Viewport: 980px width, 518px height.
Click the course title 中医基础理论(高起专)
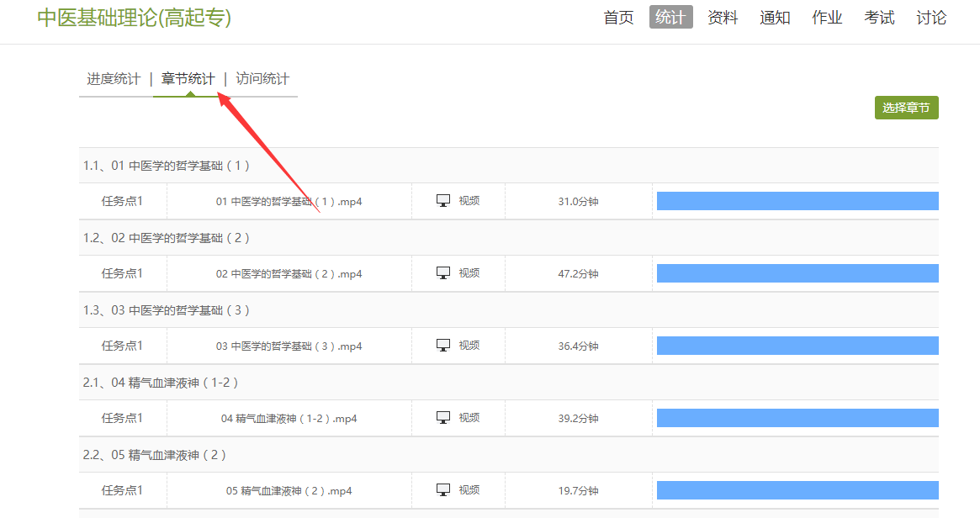click(x=134, y=18)
